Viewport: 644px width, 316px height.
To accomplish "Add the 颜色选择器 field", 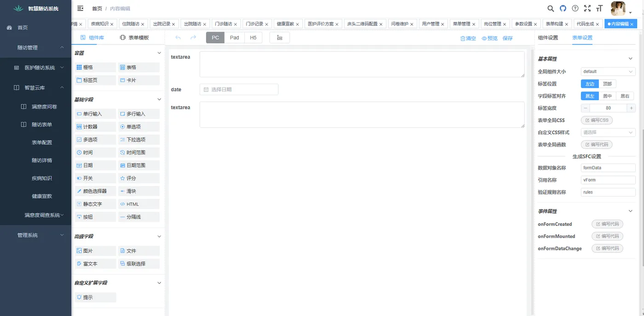I will [96, 191].
